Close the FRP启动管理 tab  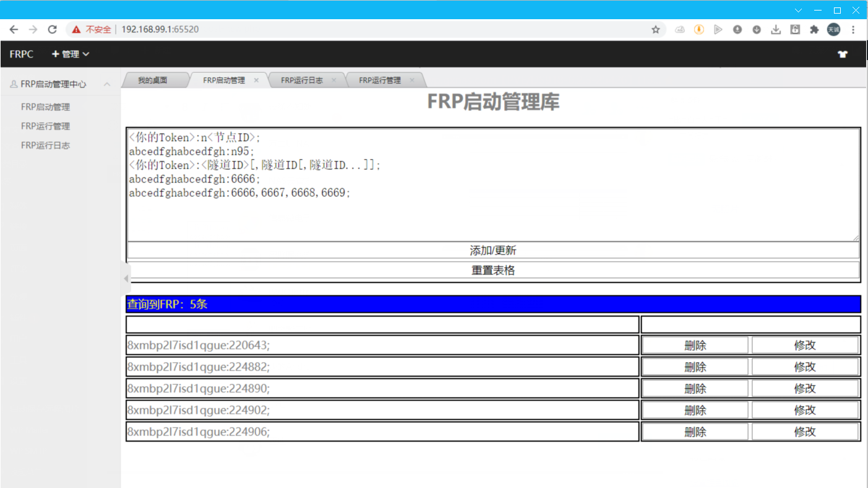tap(256, 81)
